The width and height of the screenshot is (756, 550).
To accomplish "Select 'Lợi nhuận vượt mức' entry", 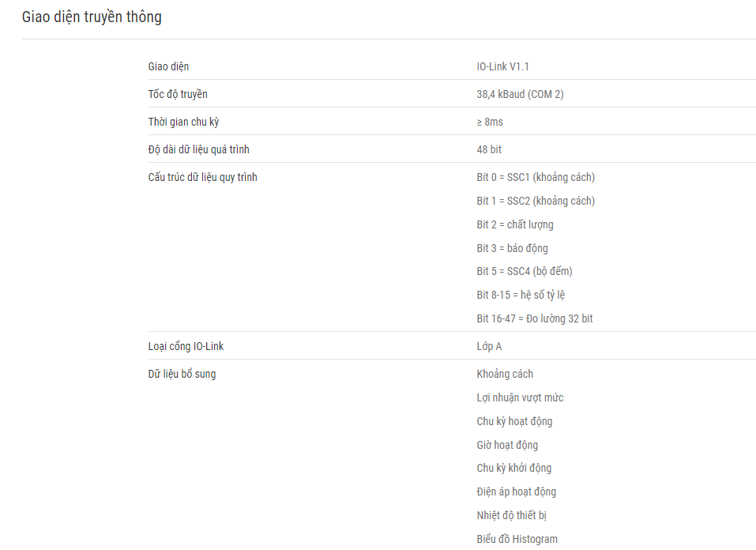I will tap(520, 397).
